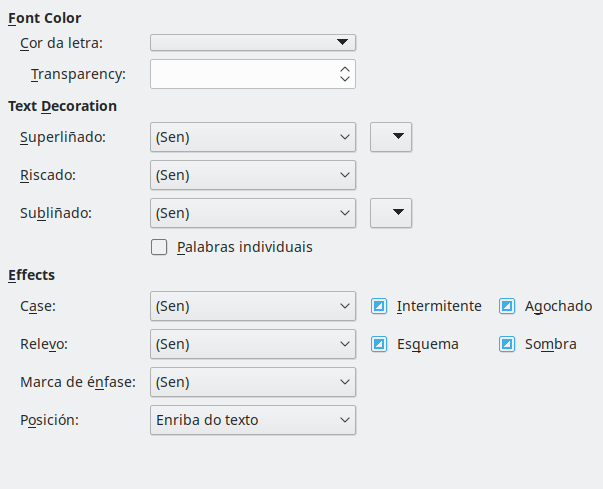Click the Palabras individuais label text
603x489 pixels.
244,247
